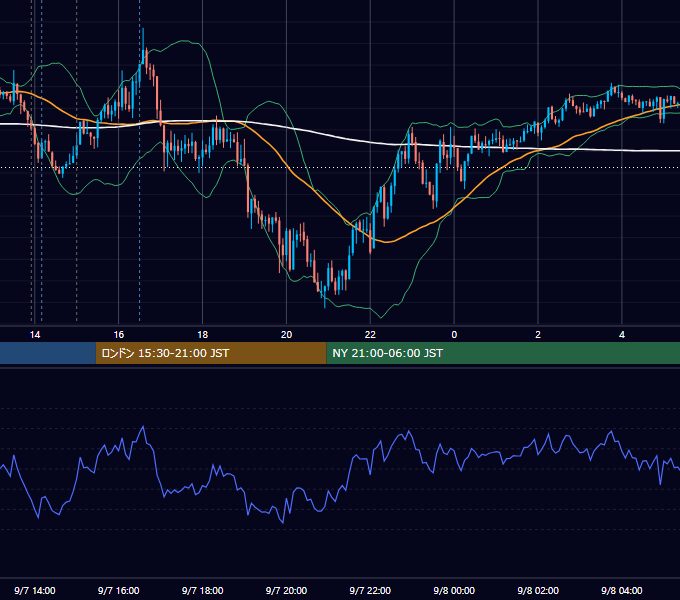Click the '9/7 14:00' time label
Image resolution: width=680 pixels, height=600 pixels.
click(35, 590)
